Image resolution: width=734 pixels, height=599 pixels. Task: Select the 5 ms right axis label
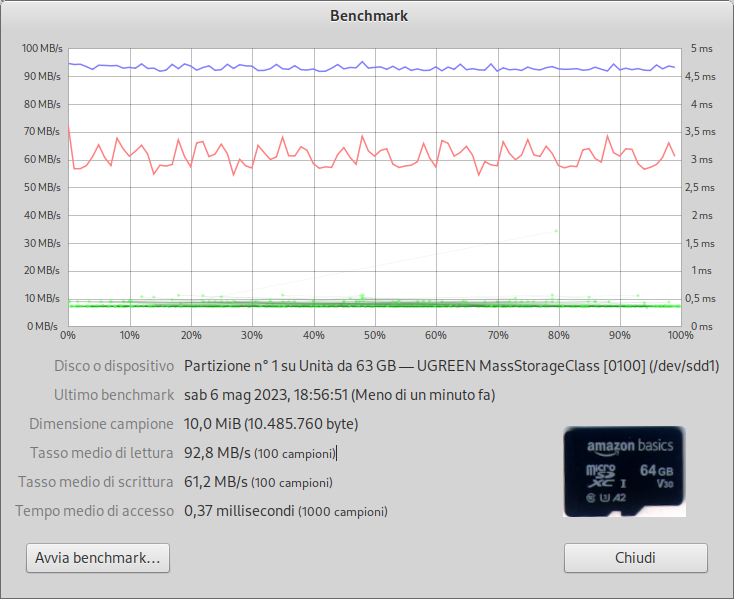click(702, 49)
